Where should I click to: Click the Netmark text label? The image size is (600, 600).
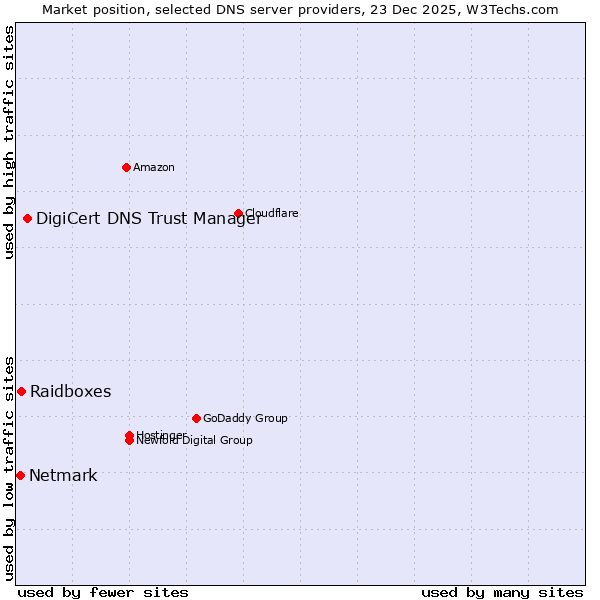tap(63, 475)
